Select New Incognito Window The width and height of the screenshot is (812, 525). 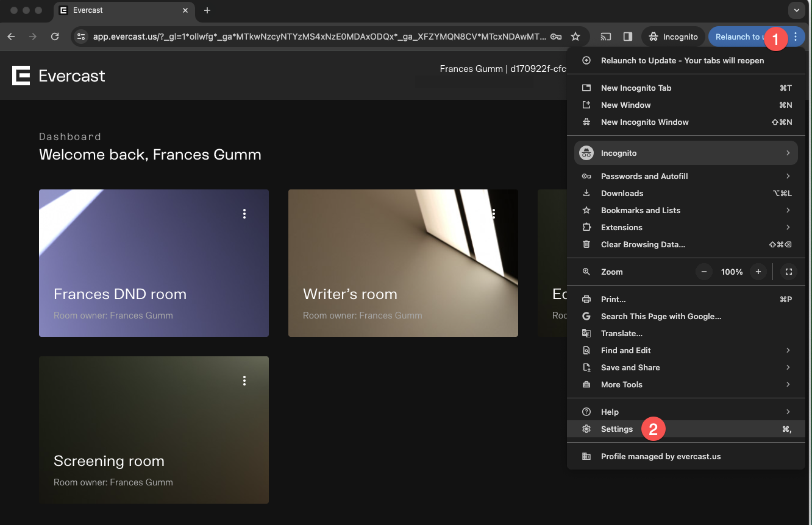pos(686,122)
